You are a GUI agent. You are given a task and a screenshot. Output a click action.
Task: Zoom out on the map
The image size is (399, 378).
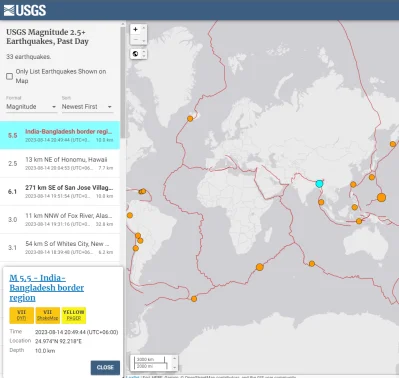click(x=135, y=40)
